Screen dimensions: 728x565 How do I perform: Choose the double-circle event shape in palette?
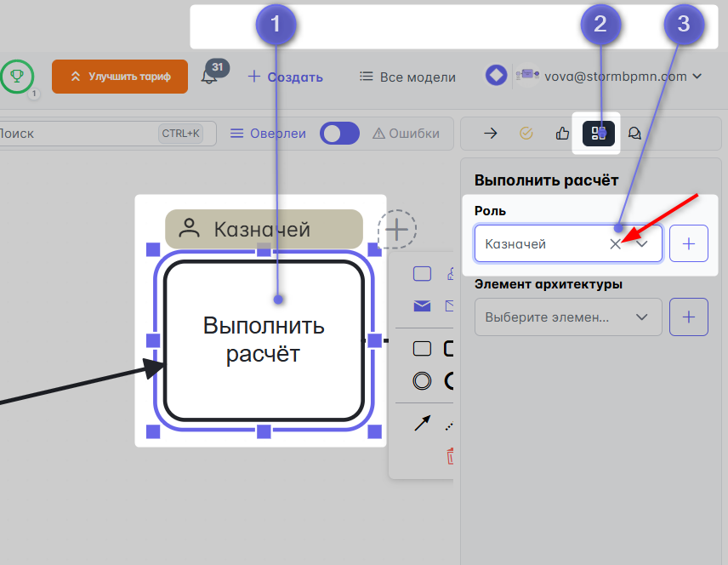click(422, 380)
